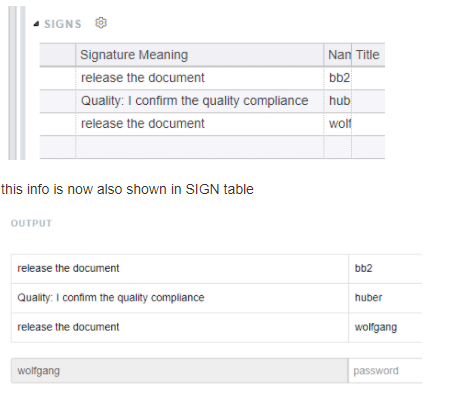Select first 'release the document' row in SIGNS

click(212, 78)
